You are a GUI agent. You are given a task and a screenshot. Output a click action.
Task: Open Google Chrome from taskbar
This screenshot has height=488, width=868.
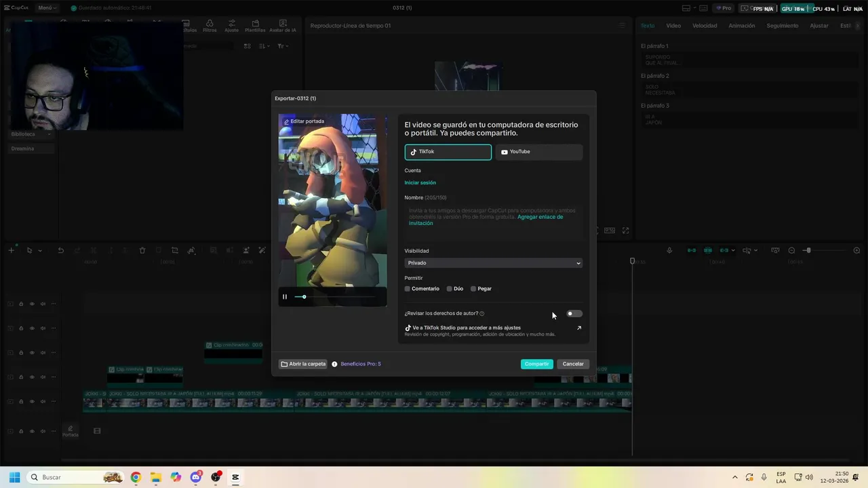coord(136,477)
